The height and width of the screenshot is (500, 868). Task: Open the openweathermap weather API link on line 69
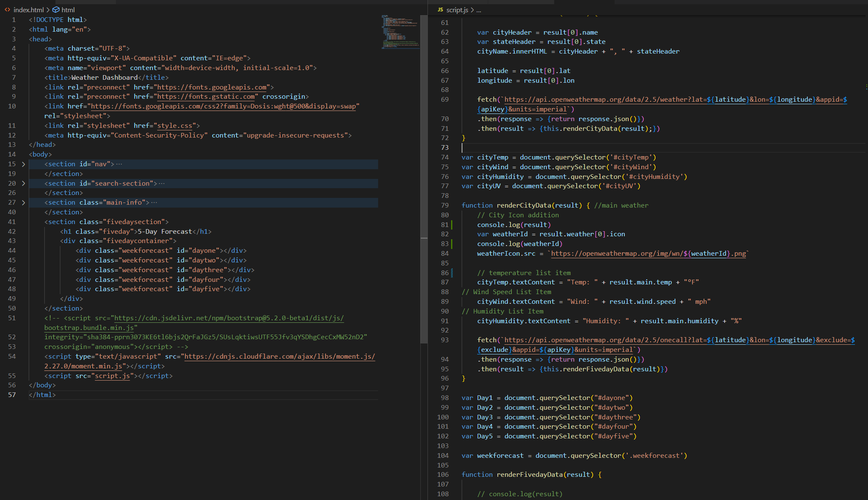(x=676, y=100)
